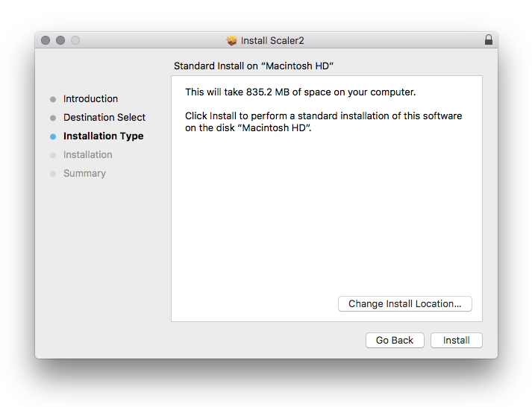The width and height of the screenshot is (532, 407).
Task: Click the greyed-out Installation step
Action: point(87,155)
